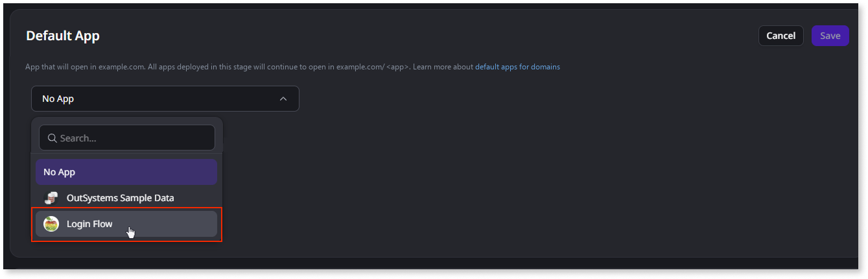868x279 pixels.
Task: Select OutSystems Sample Data option
Action: pos(126,198)
